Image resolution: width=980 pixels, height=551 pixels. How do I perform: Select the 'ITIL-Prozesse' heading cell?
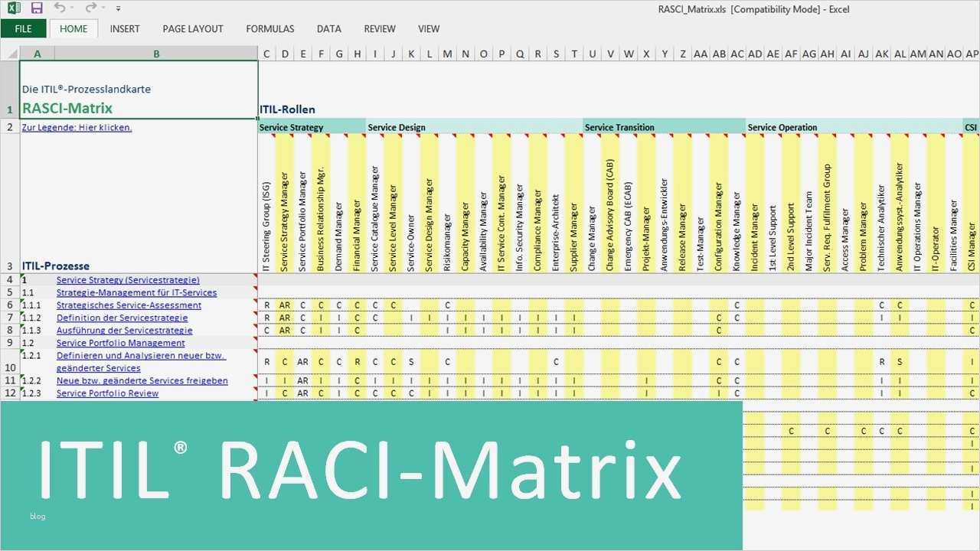point(55,266)
